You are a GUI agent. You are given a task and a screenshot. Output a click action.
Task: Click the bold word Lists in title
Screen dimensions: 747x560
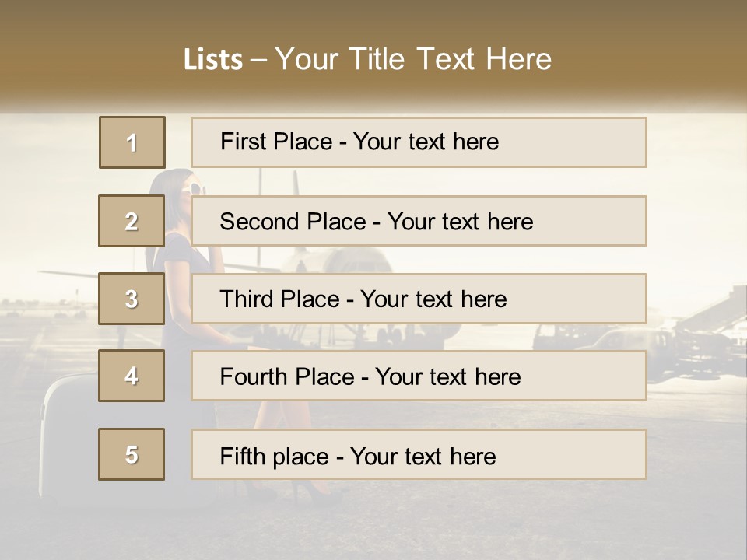click(x=212, y=59)
